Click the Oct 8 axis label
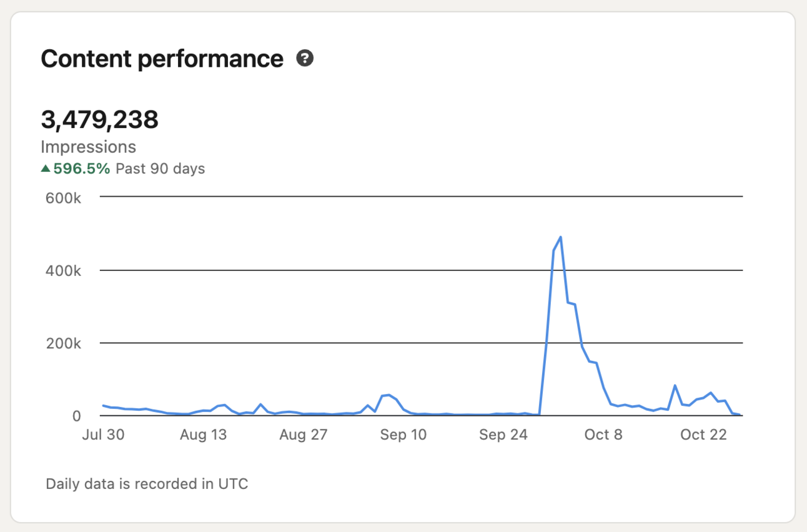807x532 pixels. [x=603, y=434]
